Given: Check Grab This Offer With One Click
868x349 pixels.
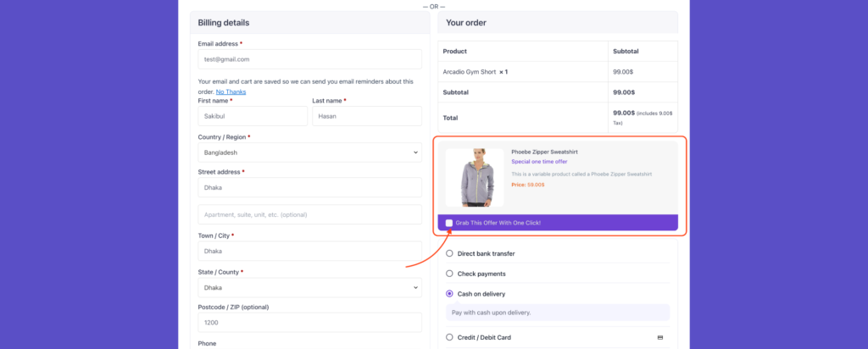Looking at the screenshot, I should pyautogui.click(x=449, y=223).
